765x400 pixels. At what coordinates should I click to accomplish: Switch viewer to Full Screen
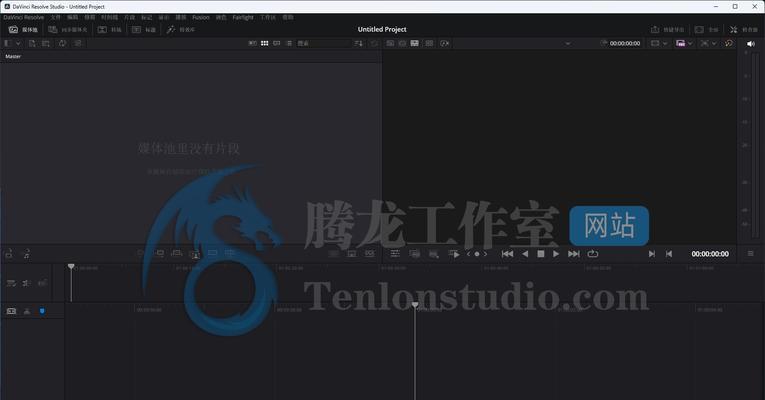point(706,30)
